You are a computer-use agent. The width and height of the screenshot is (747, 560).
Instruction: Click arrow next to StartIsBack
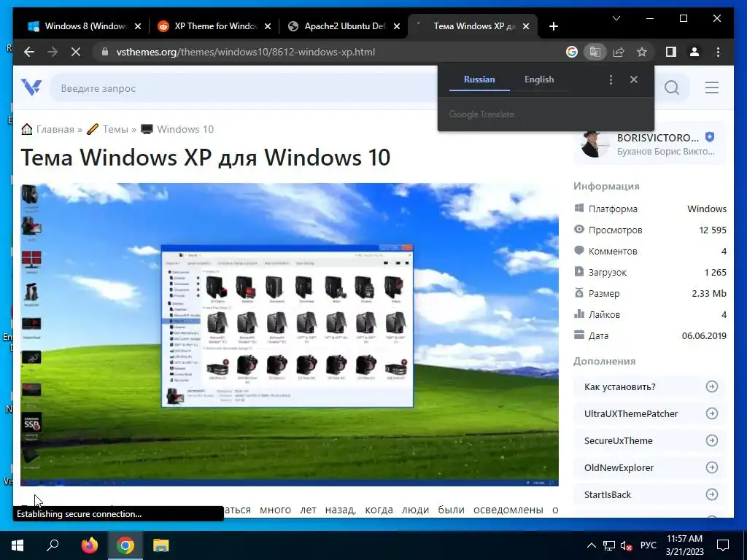point(712,495)
